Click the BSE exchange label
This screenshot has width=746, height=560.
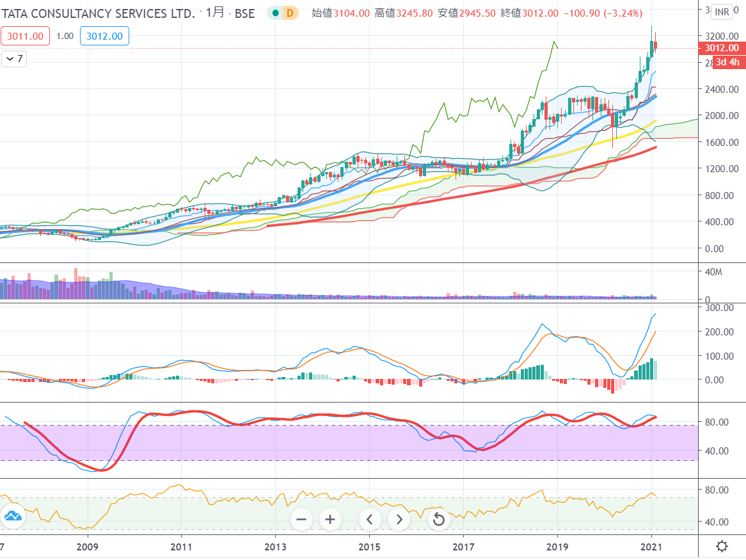pyautogui.click(x=244, y=13)
